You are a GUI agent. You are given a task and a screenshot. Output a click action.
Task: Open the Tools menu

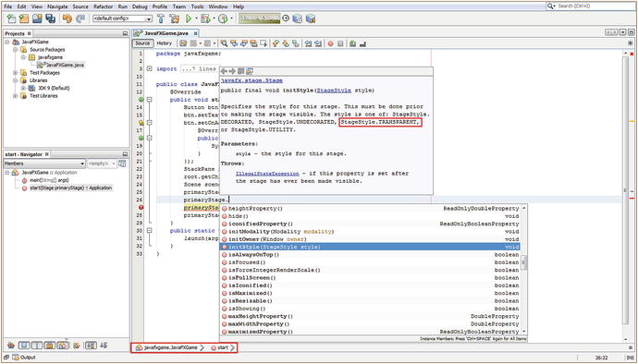[x=197, y=6]
